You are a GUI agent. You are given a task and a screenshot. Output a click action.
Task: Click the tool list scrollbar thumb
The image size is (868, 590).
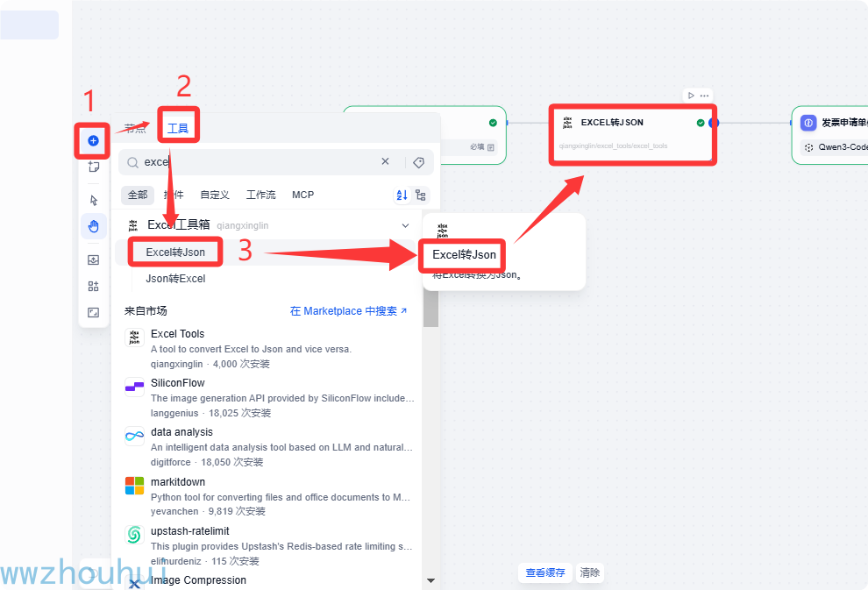tap(430, 307)
